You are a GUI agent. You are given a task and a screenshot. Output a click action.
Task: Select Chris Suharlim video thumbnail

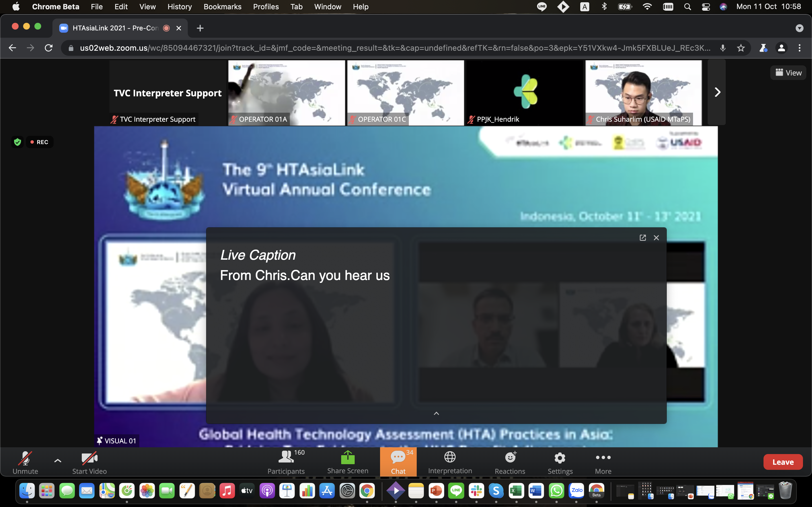point(643,92)
